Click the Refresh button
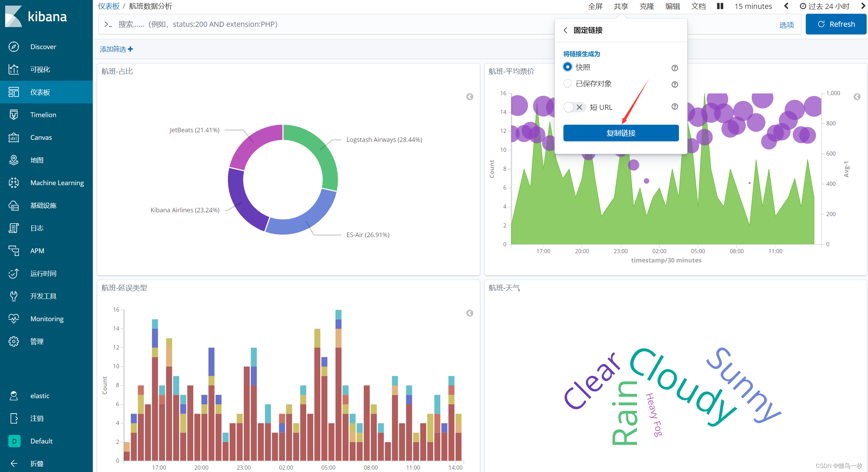The image size is (868, 472). pos(836,24)
